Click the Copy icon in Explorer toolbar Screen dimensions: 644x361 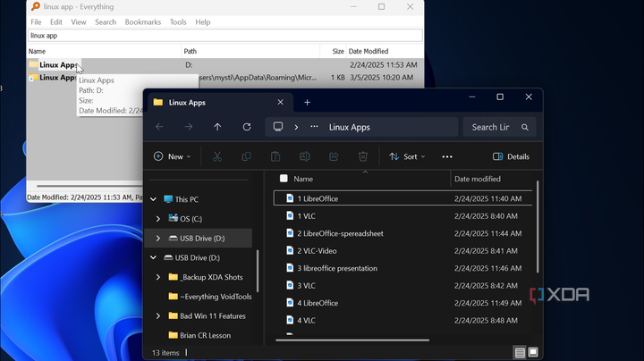(246, 156)
